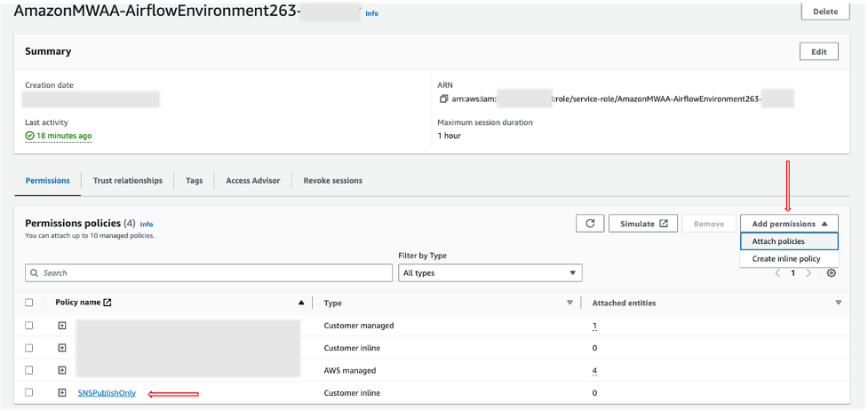This screenshot has height=410, width=868.
Task: Click the Remove button
Action: 709,224
